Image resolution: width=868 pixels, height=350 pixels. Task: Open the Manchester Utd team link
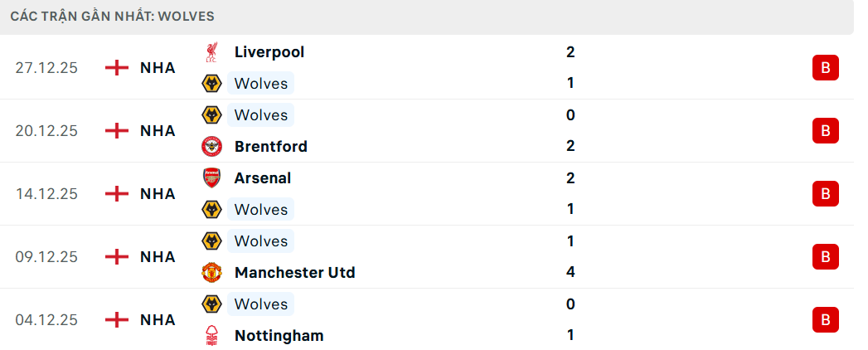(x=294, y=273)
